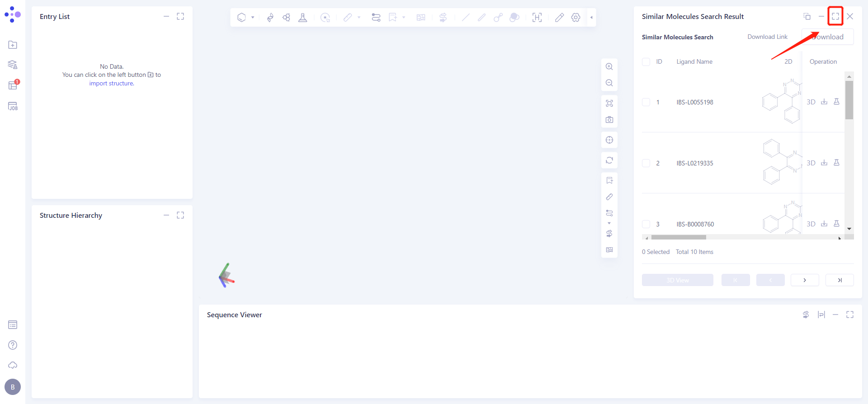Click the results table vertical scrollbar
Image resolution: width=868 pixels, height=404 pixels.
849,99
